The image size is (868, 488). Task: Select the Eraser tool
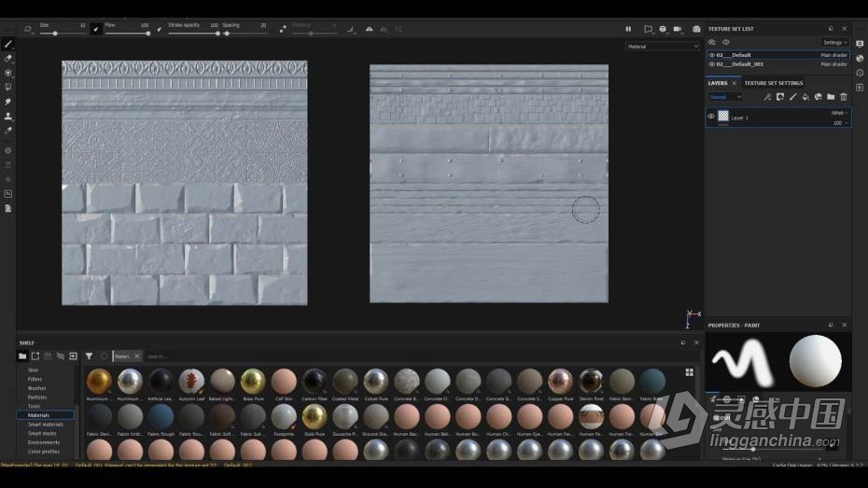coord(8,58)
